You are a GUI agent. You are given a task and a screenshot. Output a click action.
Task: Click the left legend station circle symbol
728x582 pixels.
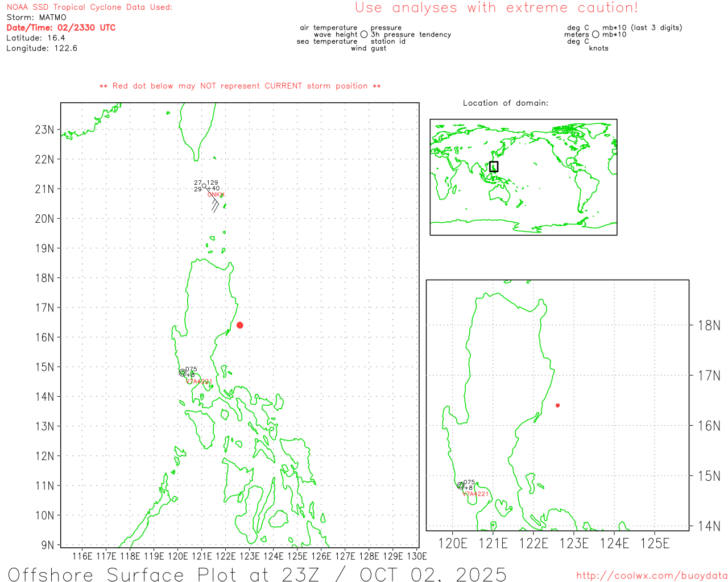[x=364, y=35]
